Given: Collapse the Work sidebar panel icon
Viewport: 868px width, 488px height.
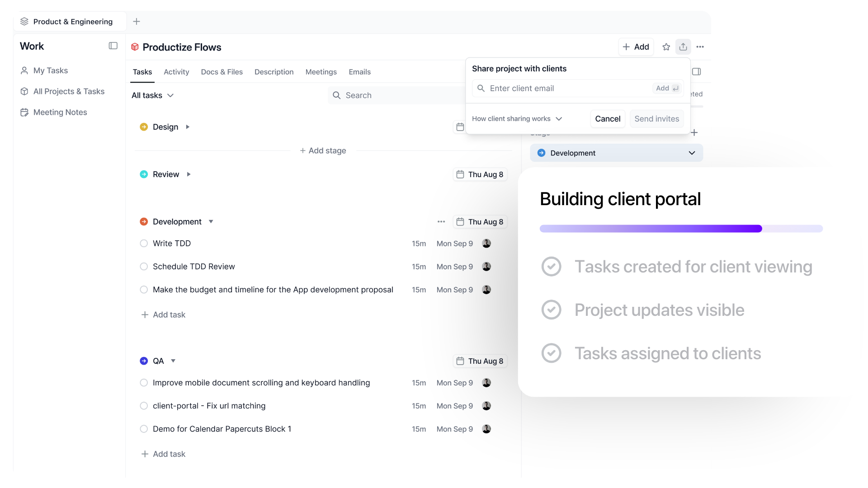Looking at the screenshot, I should point(113,46).
